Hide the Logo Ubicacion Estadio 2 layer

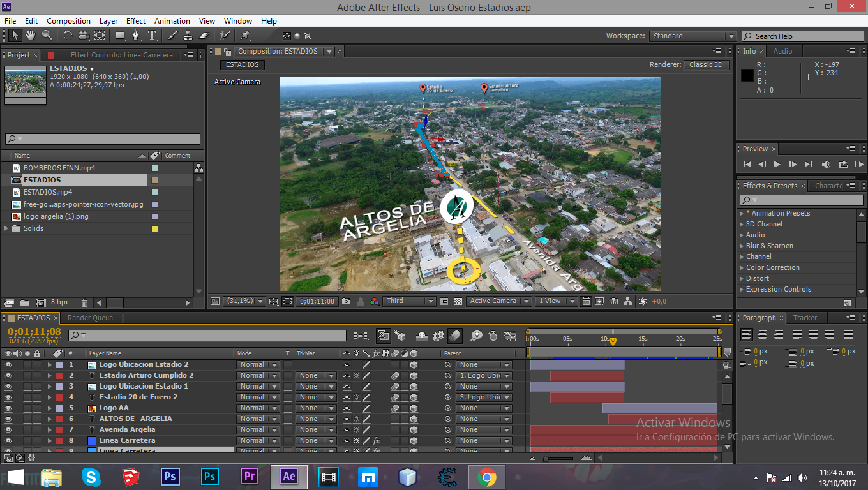click(8, 365)
